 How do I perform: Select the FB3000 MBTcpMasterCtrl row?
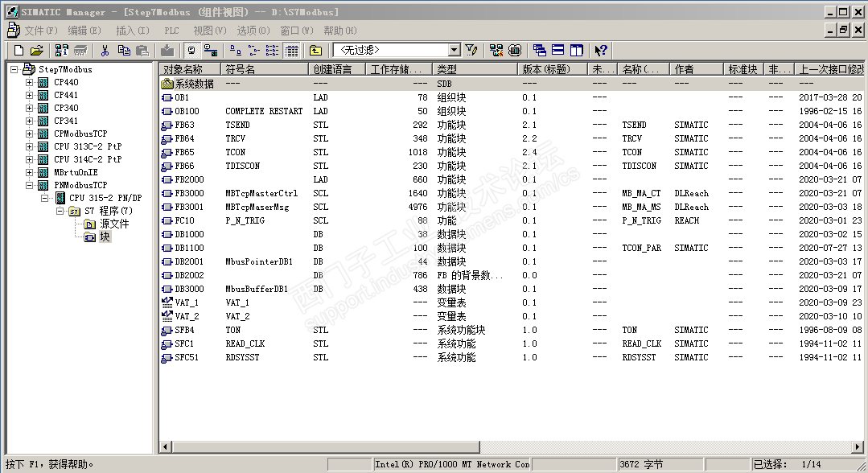coord(512,193)
